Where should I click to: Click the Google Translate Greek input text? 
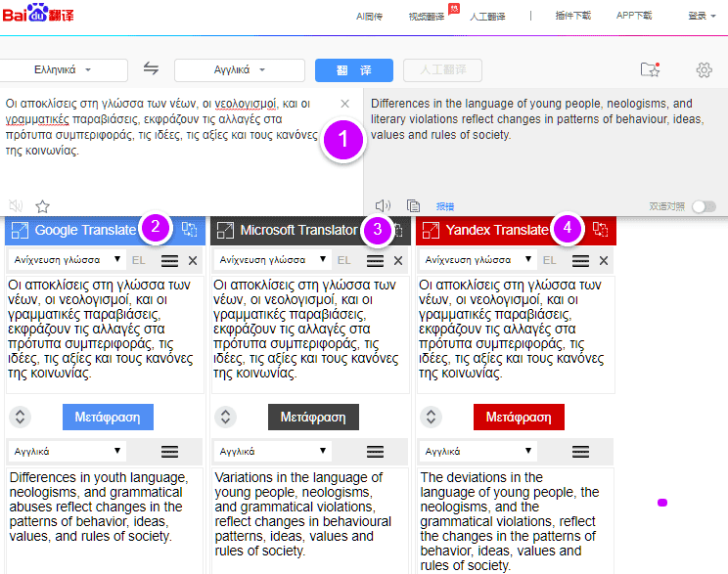point(100,329)
